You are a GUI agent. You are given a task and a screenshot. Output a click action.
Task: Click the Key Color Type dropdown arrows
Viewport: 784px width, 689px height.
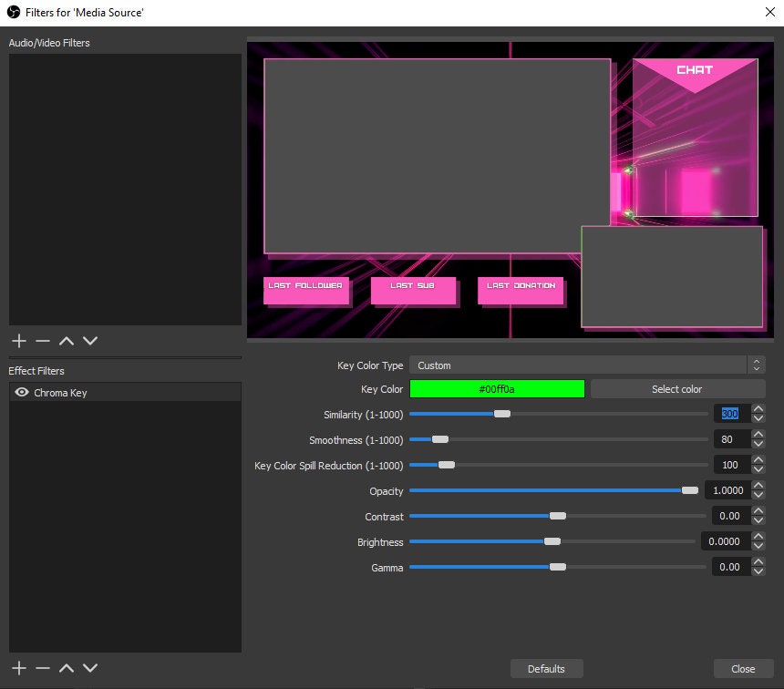coord(757,365)
